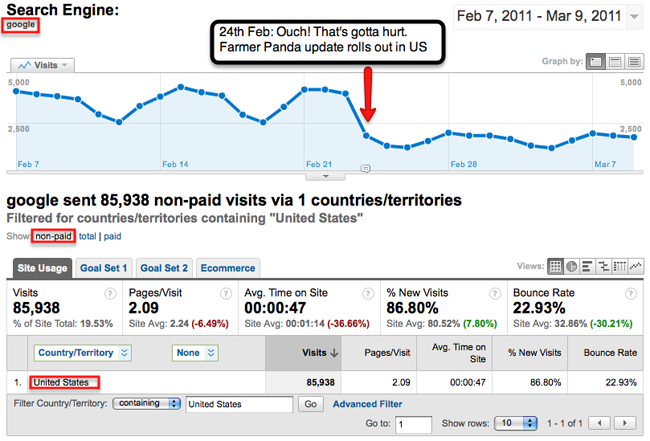The width and height of the screenshot is (650, 441).
Task: Click the Advanced Filter link
Action: [x=367, y=404]
